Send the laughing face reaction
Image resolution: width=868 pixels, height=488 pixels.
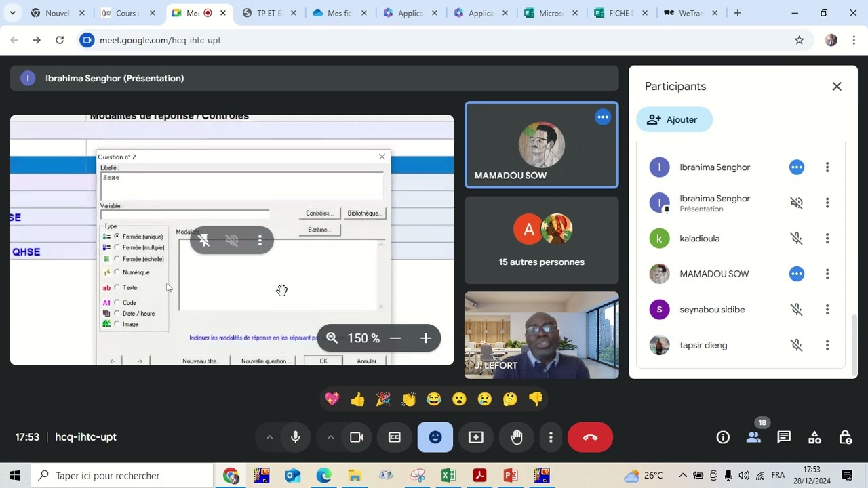[434, 399]
